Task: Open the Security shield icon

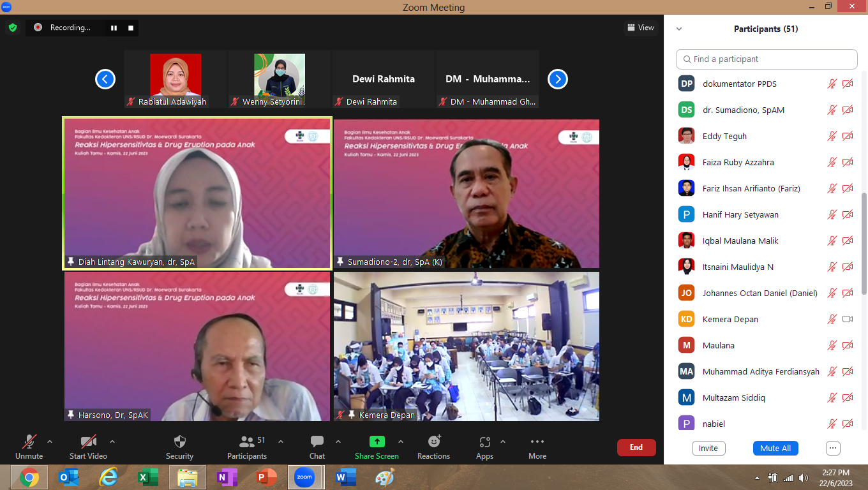Action: [180, 442]
